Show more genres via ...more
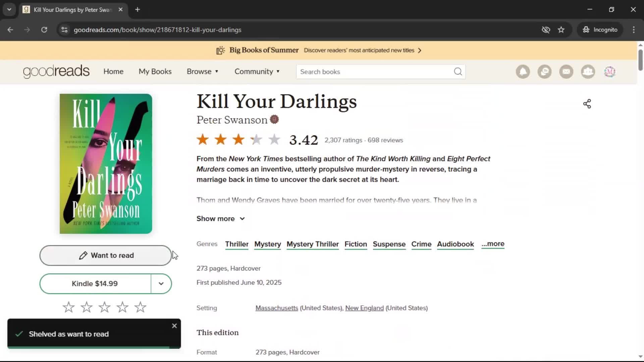The height and width of the screenshot is (362, 644). point(493,244)
